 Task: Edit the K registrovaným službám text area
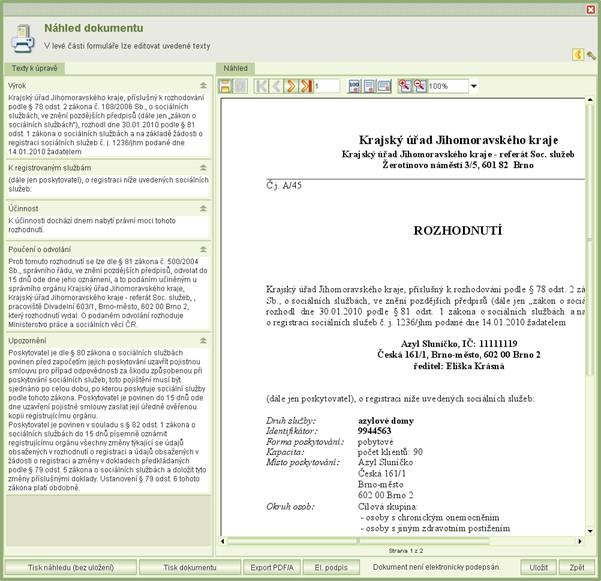108,184
